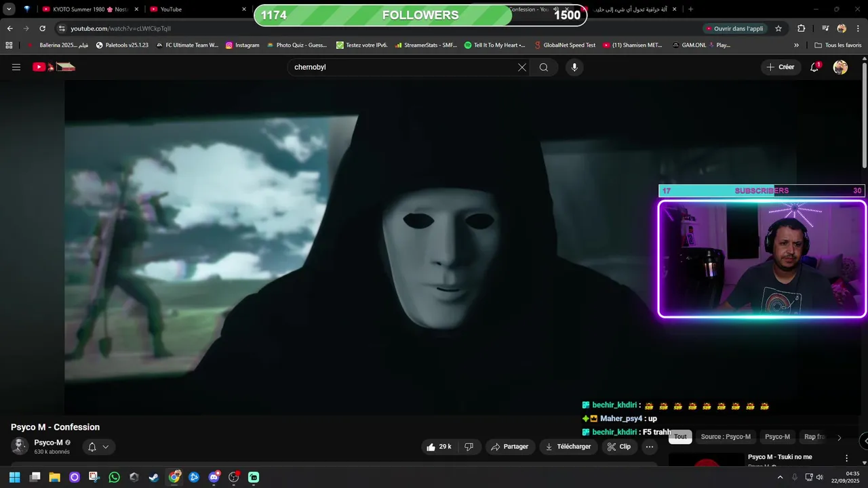Select the Tout filter chip
The height and width of the screenshot is (488, 868).
[680, 437]
